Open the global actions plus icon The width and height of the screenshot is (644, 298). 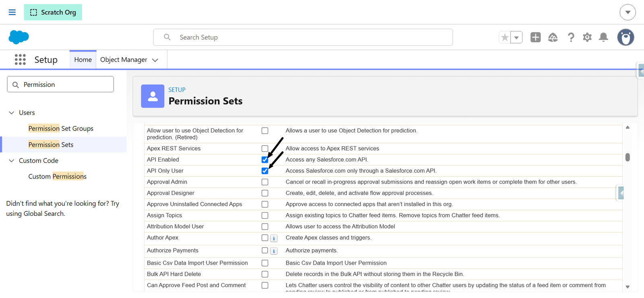[535, 37]
